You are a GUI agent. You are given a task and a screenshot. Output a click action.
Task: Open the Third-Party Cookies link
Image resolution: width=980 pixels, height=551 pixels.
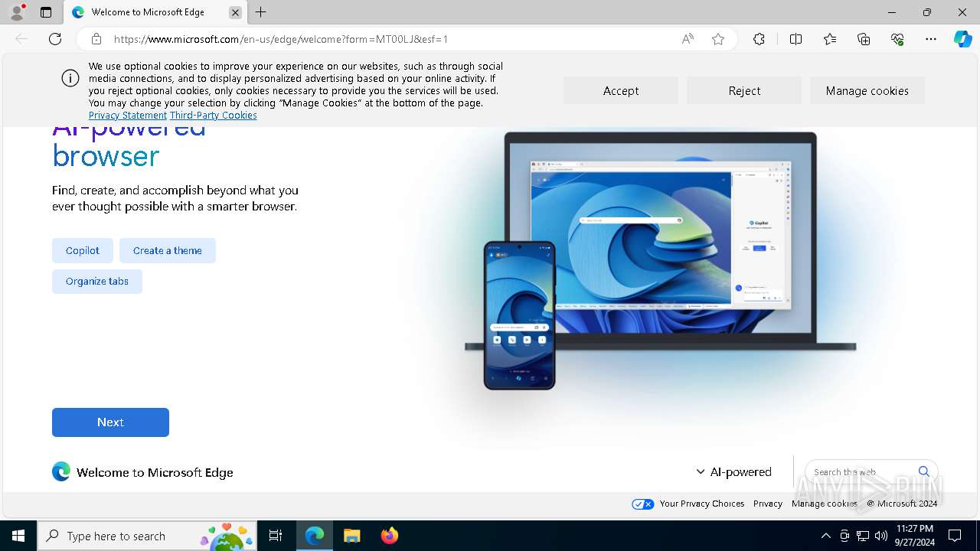tap(214, 116)
